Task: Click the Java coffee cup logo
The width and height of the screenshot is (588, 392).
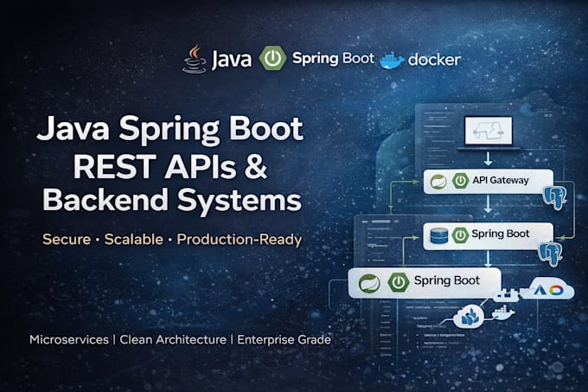Action: (195, 59)
